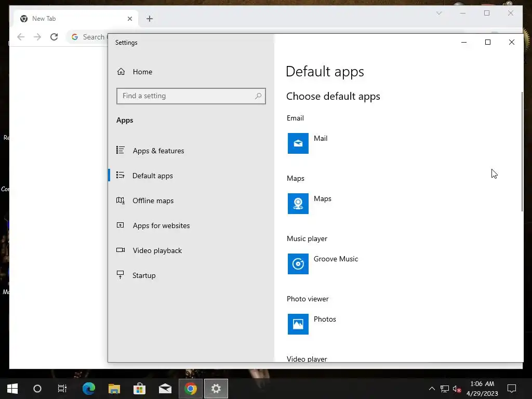Open a new Chrome tab with plus
The width and height of the screenshot is (532, 399).
point(150,19)
